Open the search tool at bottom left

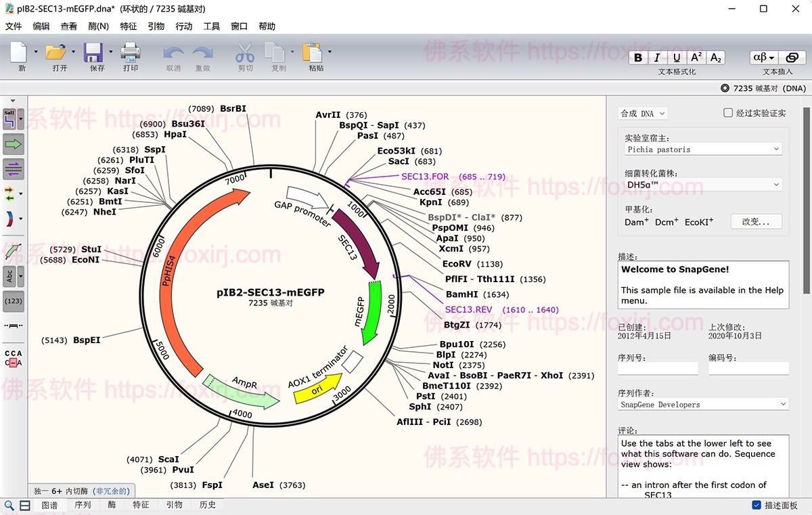coord(9,505)
